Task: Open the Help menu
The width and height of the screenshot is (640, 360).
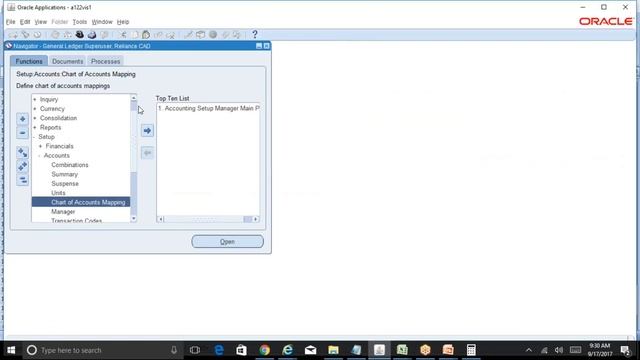Action: (123, 22)
